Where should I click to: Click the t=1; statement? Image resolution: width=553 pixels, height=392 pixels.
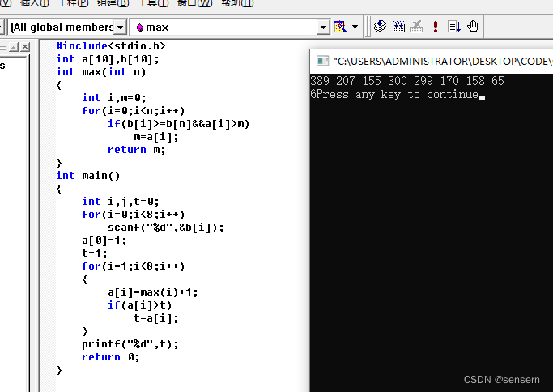coord(95,253)
